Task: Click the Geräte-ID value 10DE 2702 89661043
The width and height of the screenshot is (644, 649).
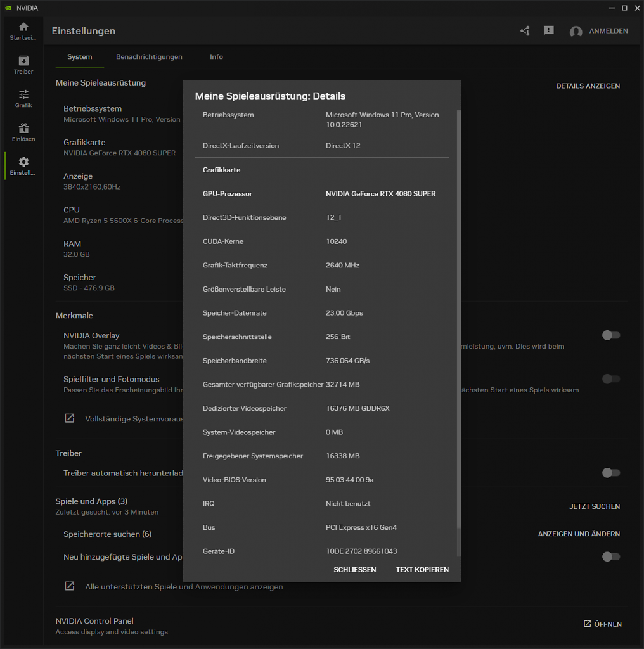Action: click(361, 551)
